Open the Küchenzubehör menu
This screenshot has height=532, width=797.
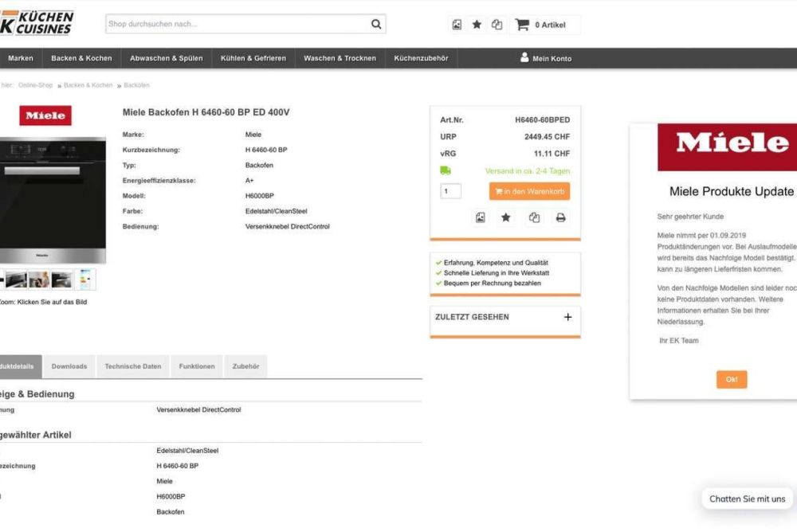point(421,58)
